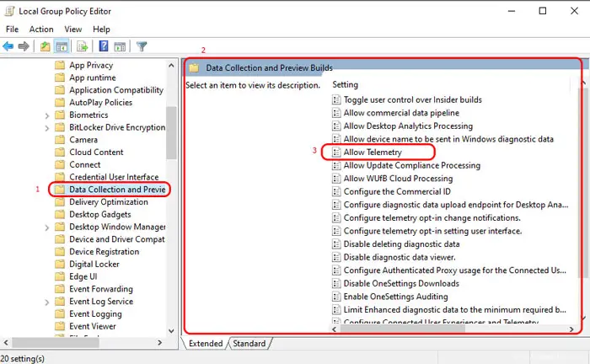
Task: Click the Setting column header
Action: [345, 84]
